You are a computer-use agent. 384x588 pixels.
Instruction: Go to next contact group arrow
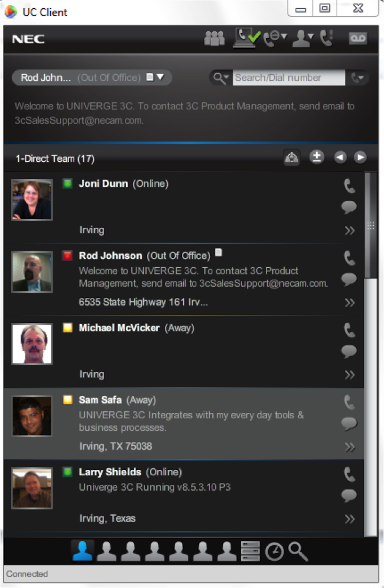(360, 157)
